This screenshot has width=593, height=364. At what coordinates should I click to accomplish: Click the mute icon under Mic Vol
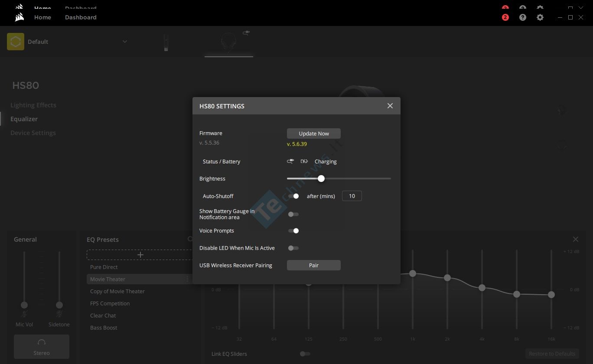click(24, 313)
